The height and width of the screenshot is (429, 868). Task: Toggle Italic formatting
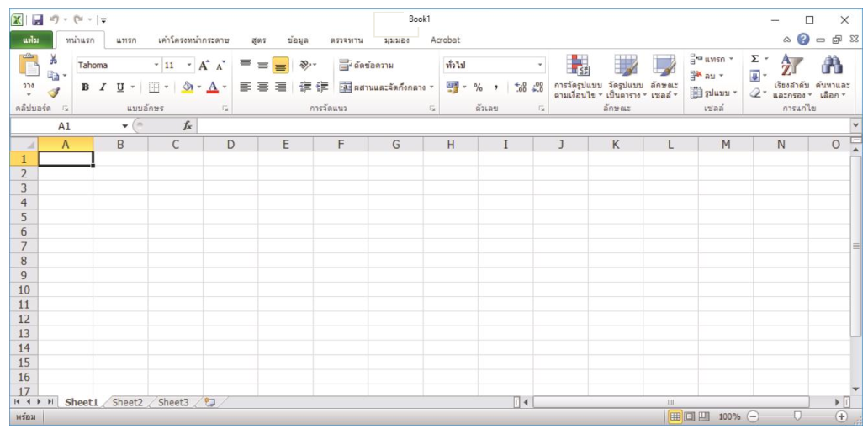coord(103,87)
